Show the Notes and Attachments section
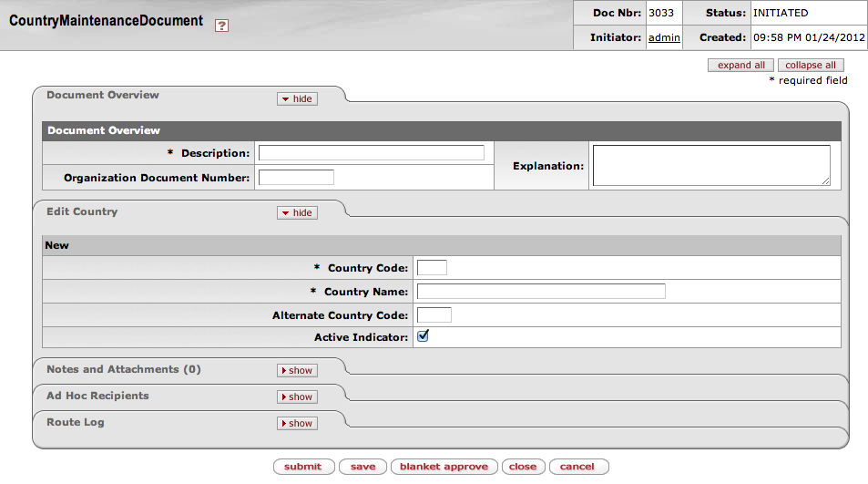 coord(297,370)
